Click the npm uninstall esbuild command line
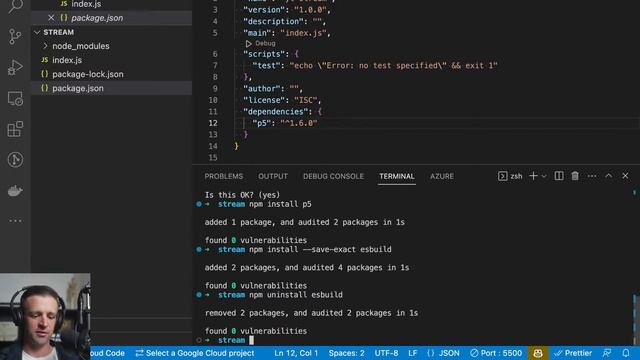This screenshot has height=360, width=640. click(x=296, y=295)
